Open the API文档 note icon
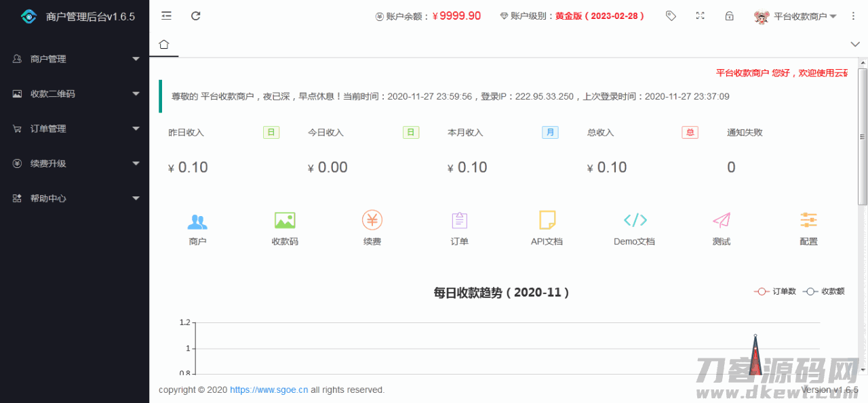 point(547,221)
